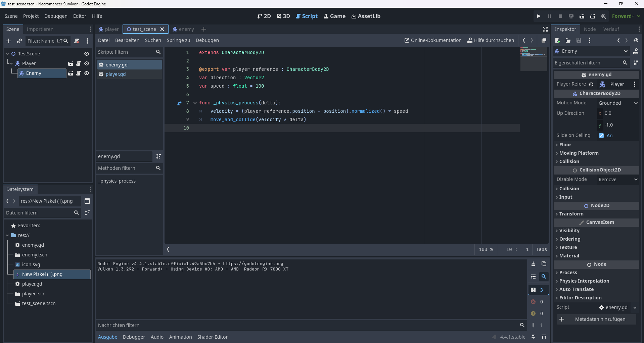Click Hilfe durchsuchen button
Viewport: 644px width, 343px height.
pos(491,40)
